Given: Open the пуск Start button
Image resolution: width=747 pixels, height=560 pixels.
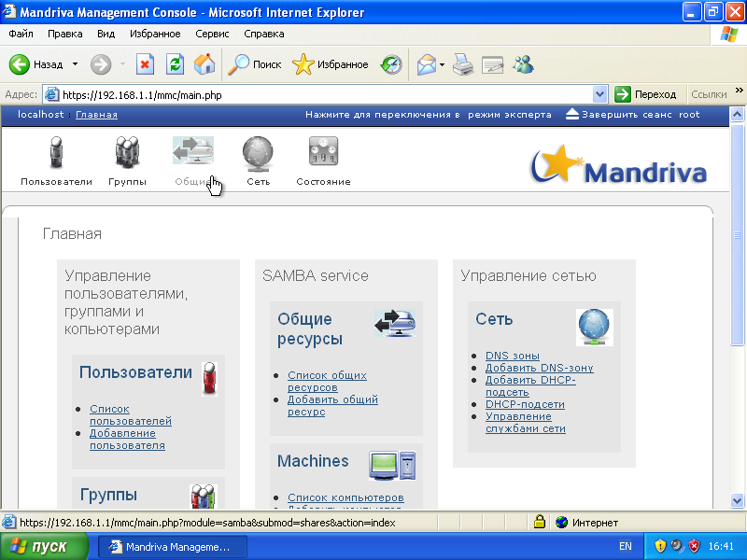Looking at the screenshot, I should 44,546.
